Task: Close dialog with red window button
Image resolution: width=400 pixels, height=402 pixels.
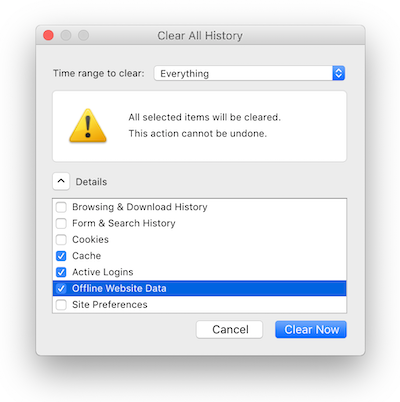Action: coord(48,35)
